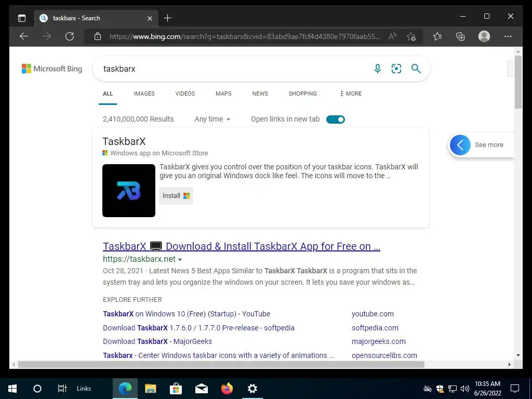
Task: Toggle Open links in new tab switch
Action: pos(335,119)
